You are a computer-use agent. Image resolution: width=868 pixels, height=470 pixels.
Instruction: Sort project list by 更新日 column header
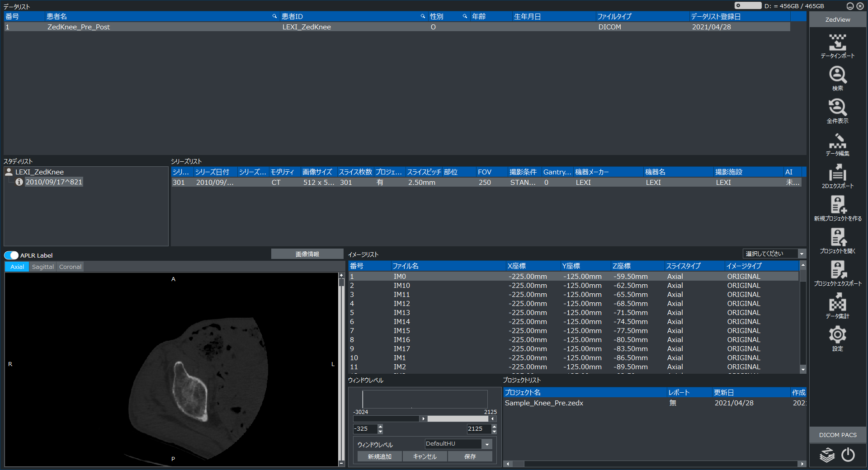click(751, 392)
